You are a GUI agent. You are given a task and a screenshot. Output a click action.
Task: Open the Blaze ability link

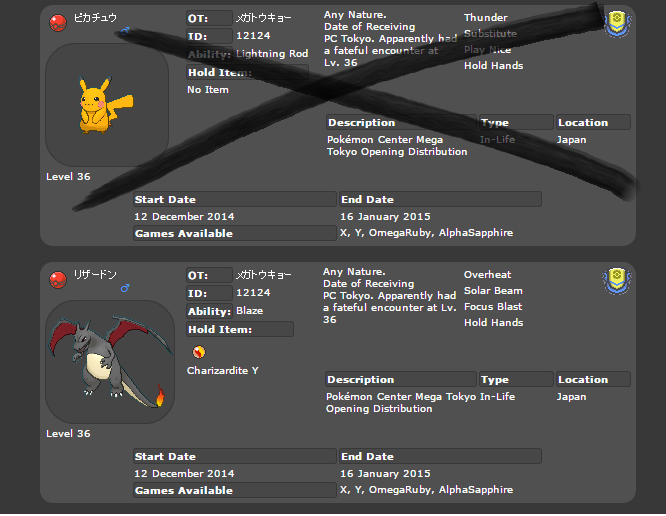tap(249, 311)
